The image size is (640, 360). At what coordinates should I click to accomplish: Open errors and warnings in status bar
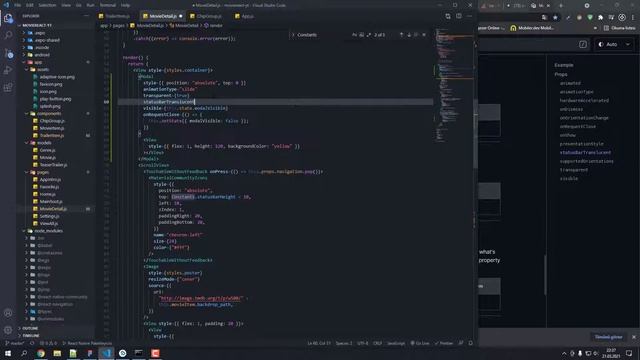click(x=49, y=343)
